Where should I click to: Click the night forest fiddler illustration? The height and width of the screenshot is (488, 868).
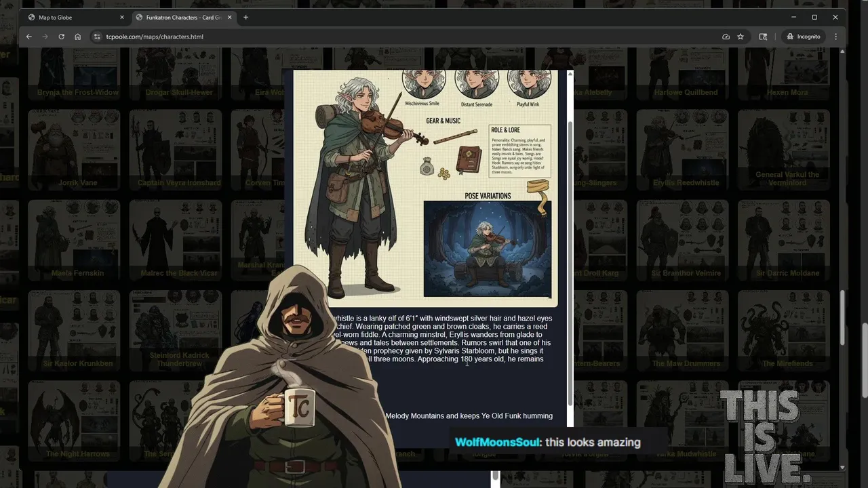coord(488,249)
